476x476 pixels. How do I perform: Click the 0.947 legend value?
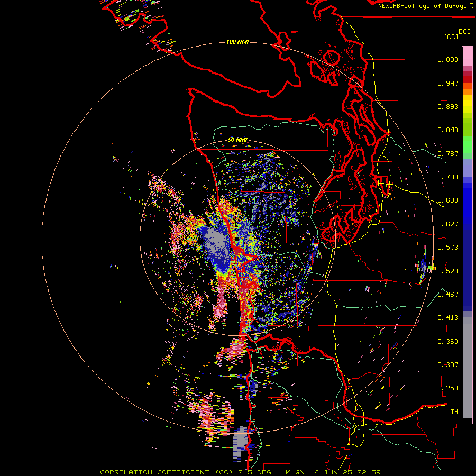point(448,83)
